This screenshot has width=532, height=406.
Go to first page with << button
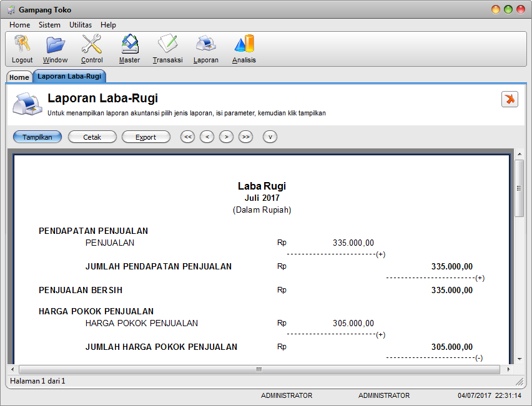coord(187,137)
